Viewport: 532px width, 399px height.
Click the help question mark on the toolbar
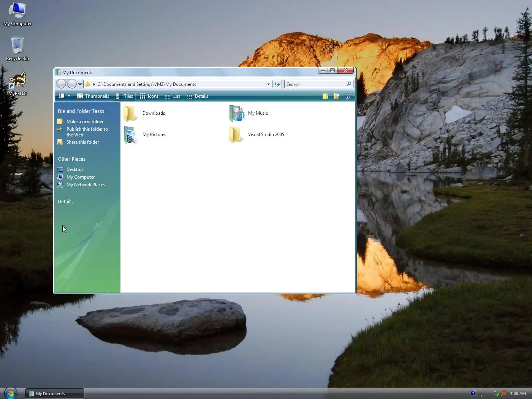pyautogui.click(x=347, y=96)
